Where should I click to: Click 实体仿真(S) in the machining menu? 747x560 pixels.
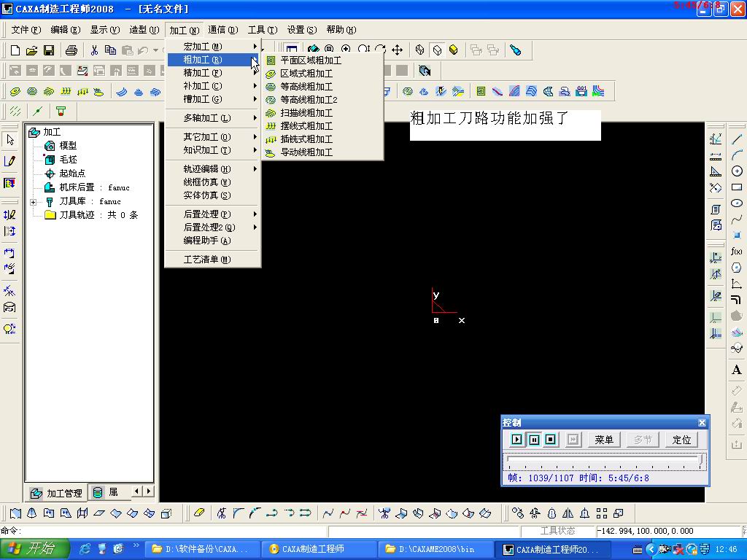click(x=213, y=195)
